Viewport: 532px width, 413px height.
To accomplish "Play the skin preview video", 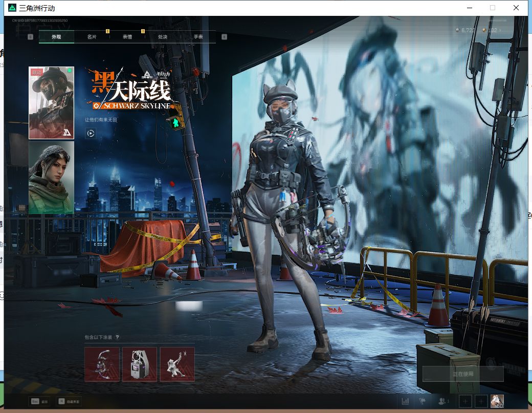I will 91,134.
